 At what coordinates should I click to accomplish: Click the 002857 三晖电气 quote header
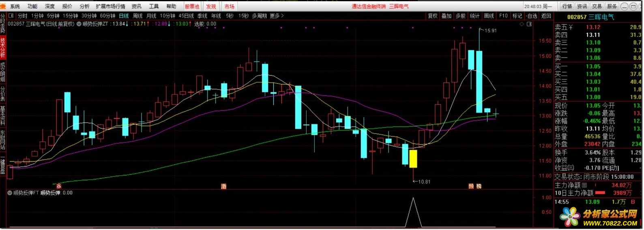[x=590, y=17]
